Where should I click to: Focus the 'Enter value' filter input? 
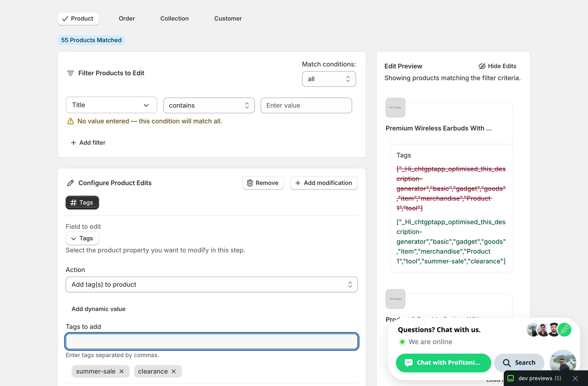click(x=306, y=105)
